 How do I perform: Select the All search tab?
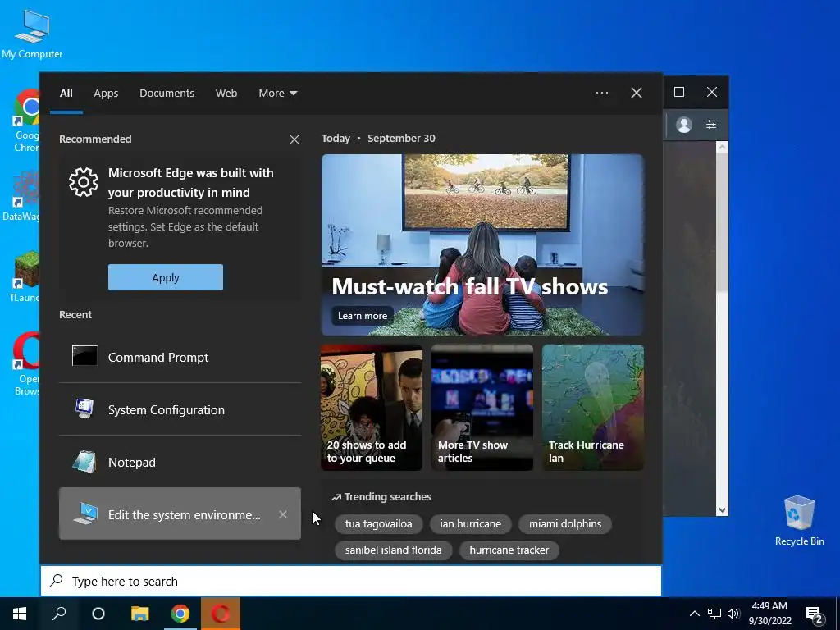point(66,94)
